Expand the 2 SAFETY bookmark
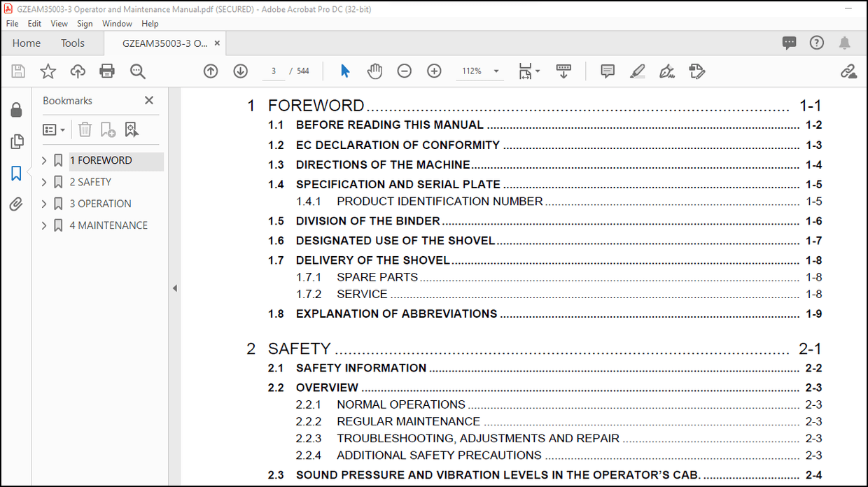Image resolution: width=868 pixels, height=487 pixels. point(44,182)
